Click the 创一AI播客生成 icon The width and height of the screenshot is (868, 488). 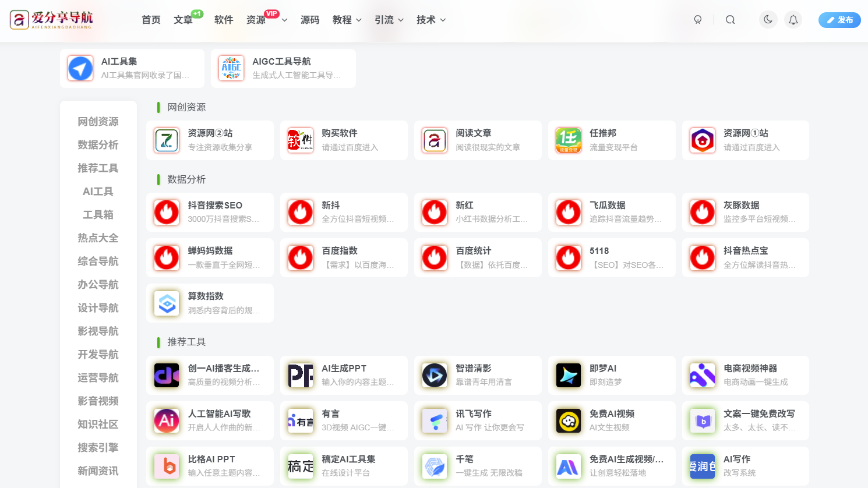tap(167, 376)
